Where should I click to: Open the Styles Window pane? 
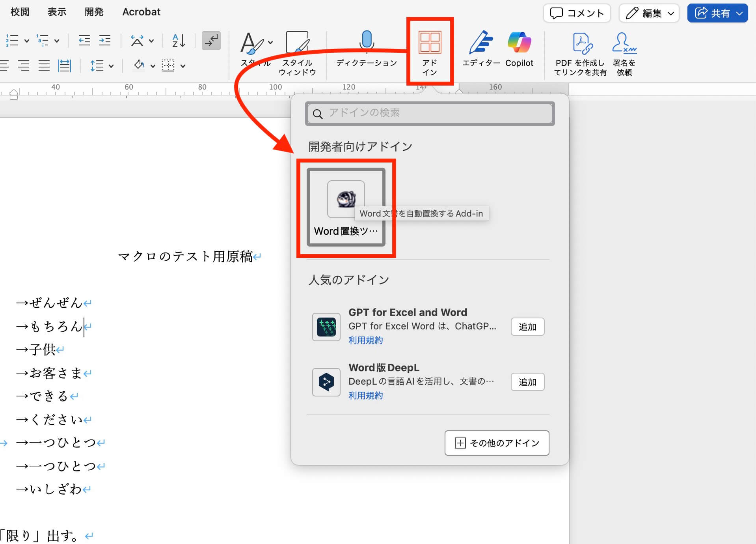[298, 54]
